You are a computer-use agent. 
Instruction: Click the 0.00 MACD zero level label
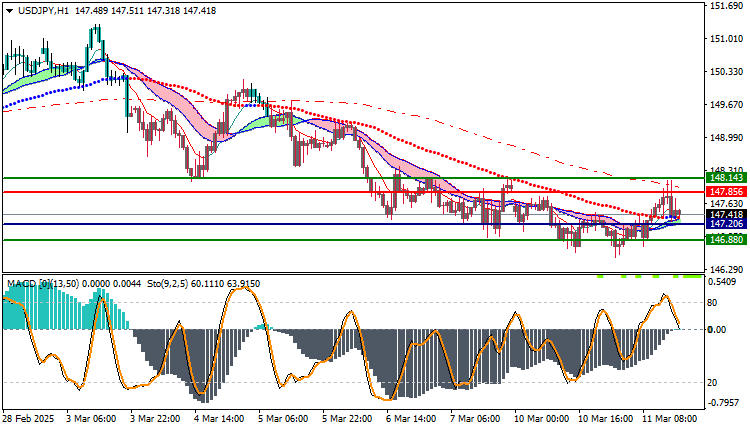pos(717,330)
